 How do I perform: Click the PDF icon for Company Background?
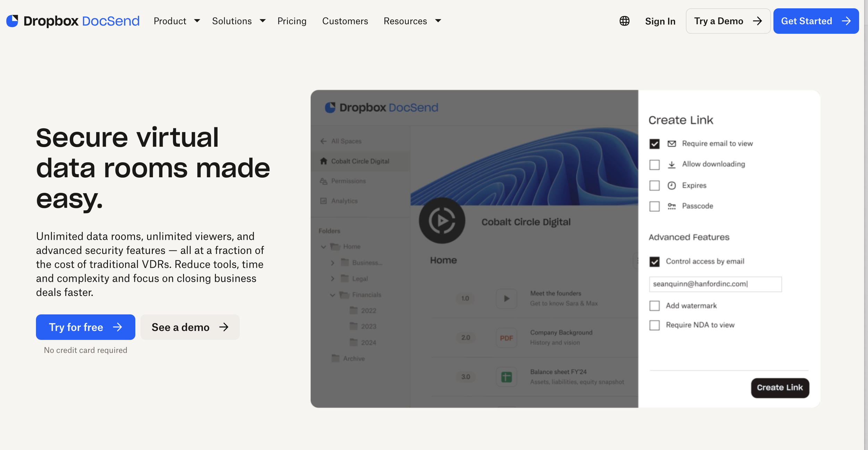pyautogui.click(x=507, y=338)
